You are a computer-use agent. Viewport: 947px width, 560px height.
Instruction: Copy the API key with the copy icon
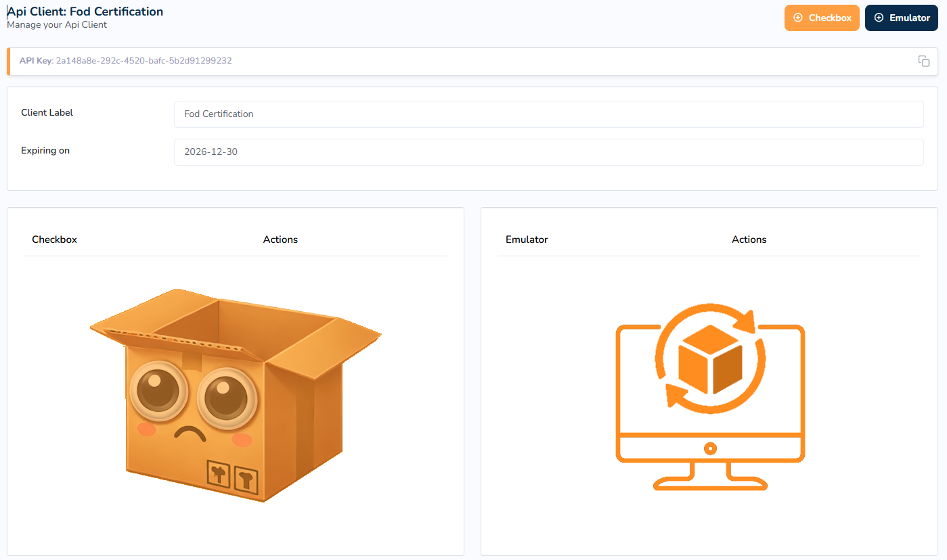[923, 61]
